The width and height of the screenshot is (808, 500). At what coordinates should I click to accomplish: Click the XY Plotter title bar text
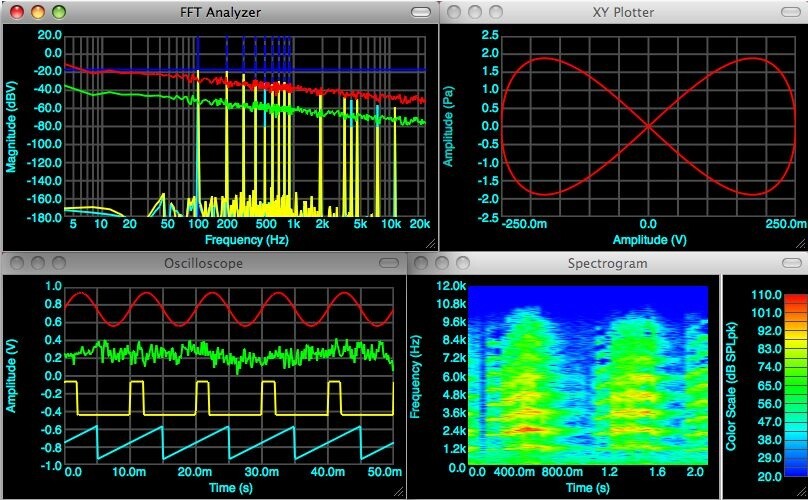click(x=623, y=12)
